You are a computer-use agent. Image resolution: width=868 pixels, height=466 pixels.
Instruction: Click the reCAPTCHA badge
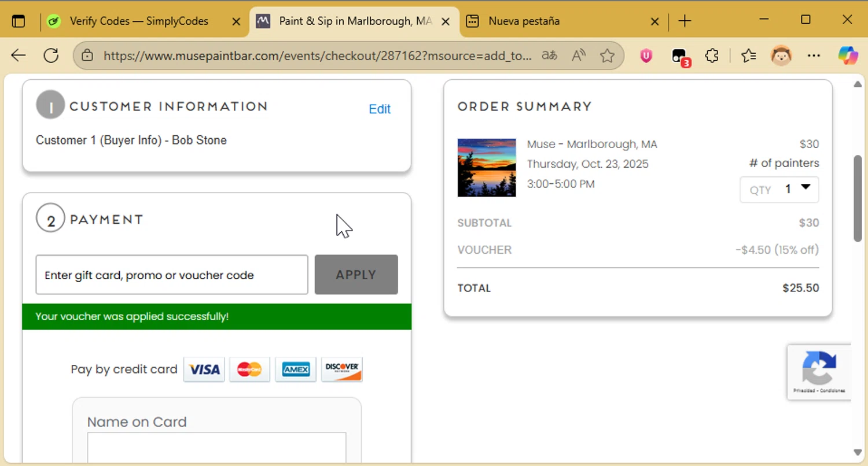point(819,372)
